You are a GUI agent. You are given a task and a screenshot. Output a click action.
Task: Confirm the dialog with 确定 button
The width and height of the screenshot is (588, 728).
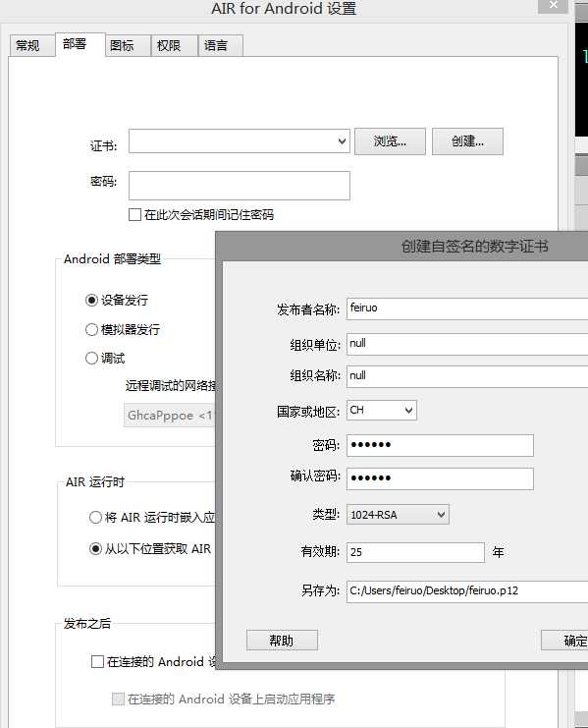pos(564,641)
